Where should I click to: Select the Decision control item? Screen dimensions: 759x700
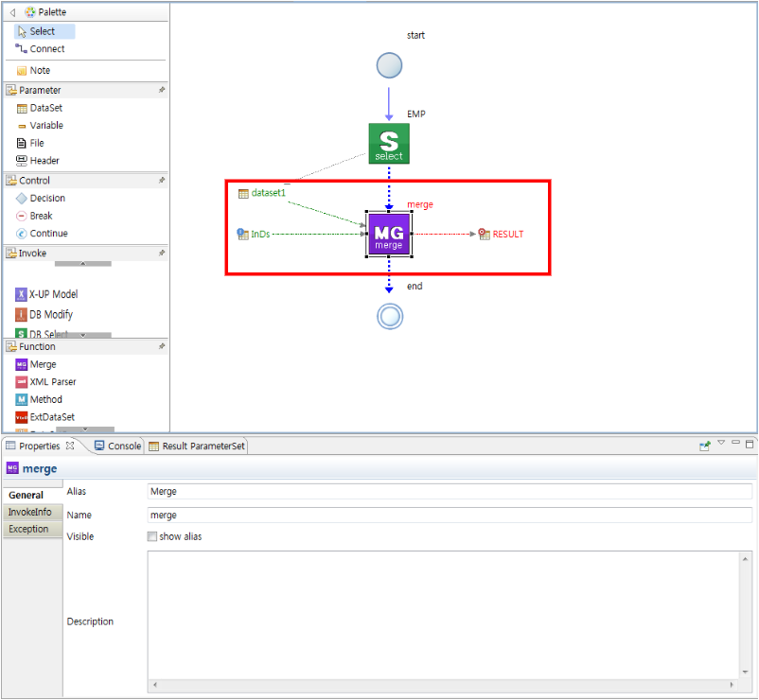tap(47, 199)
